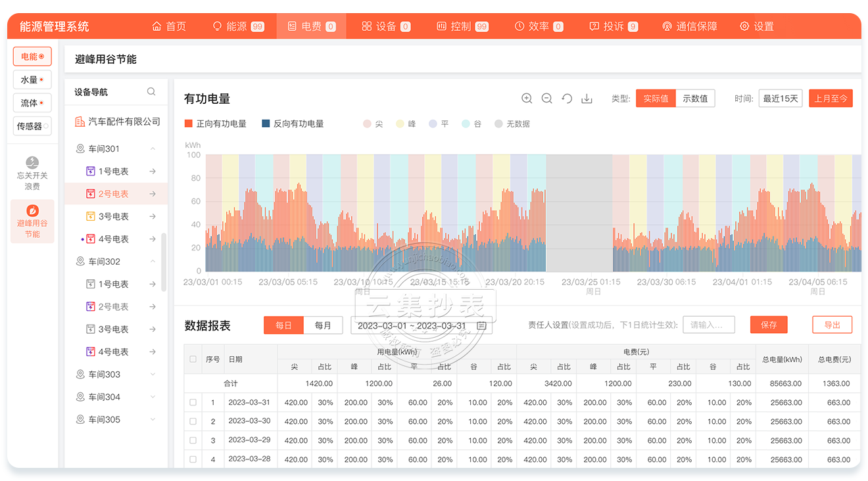Expand the 车间305 tree node
Screen dimensions: 868x481
[153, 419]
